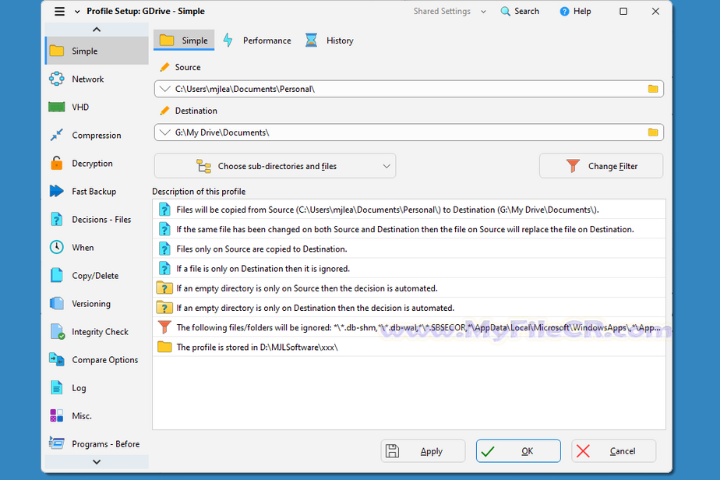This screenshot has width=720, height=480.
Task: Open the Fast Backup arrow icon
Action: (56, 191)
